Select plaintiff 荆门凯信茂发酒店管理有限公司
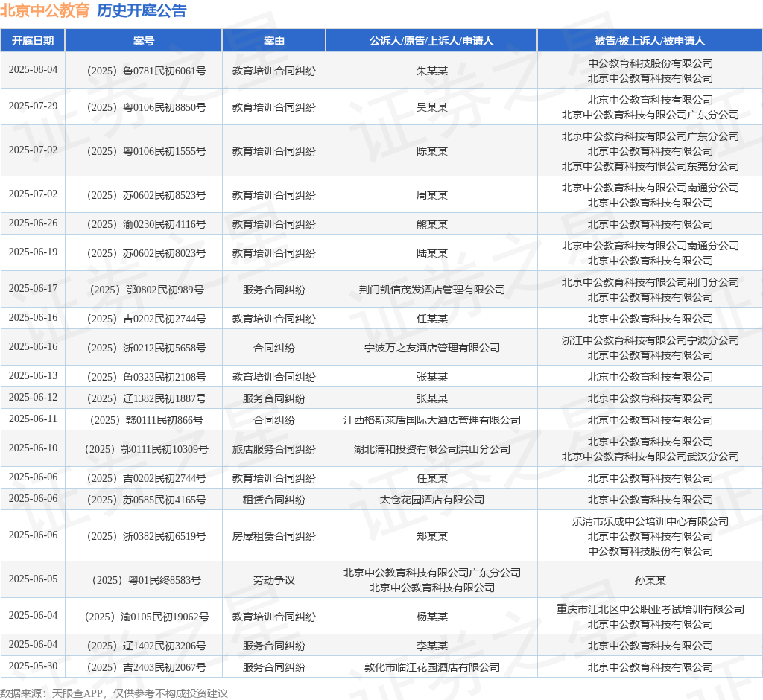 coord(432,290)
